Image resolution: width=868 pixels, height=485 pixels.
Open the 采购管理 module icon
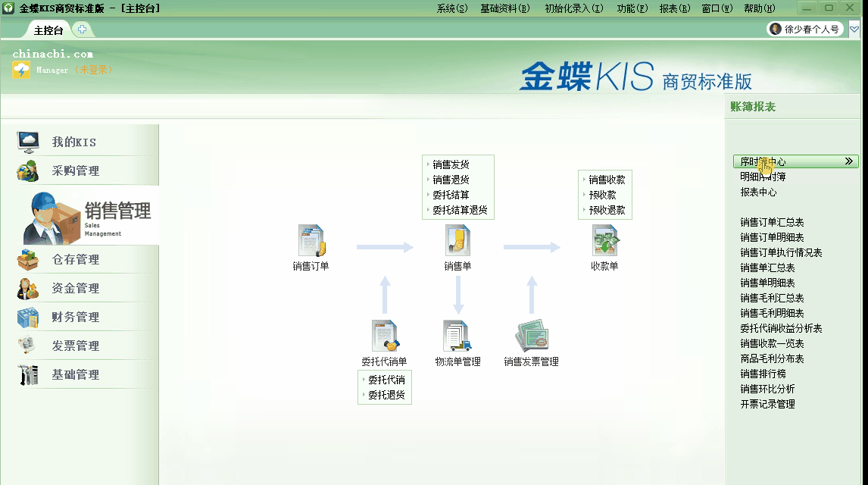[x=29, y=171]
